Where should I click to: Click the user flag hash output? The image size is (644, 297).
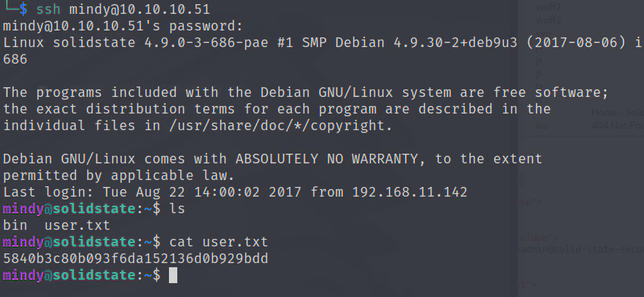tap(136, 259)
